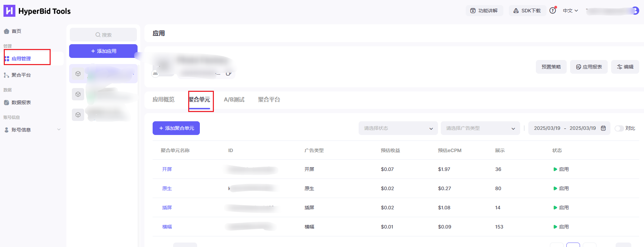Click the start date 2025/03/19
The height and width of the screenshot is (247, 644).
coord(547,128)
